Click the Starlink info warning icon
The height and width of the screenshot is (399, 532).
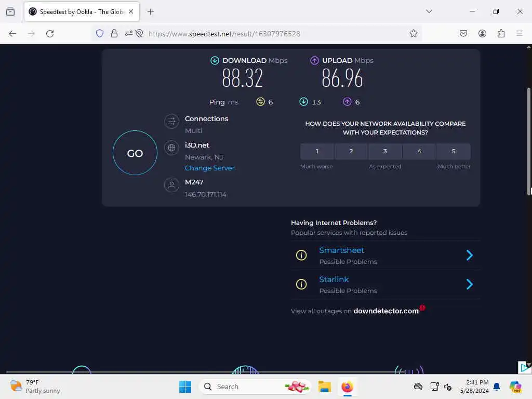(301, 284)
